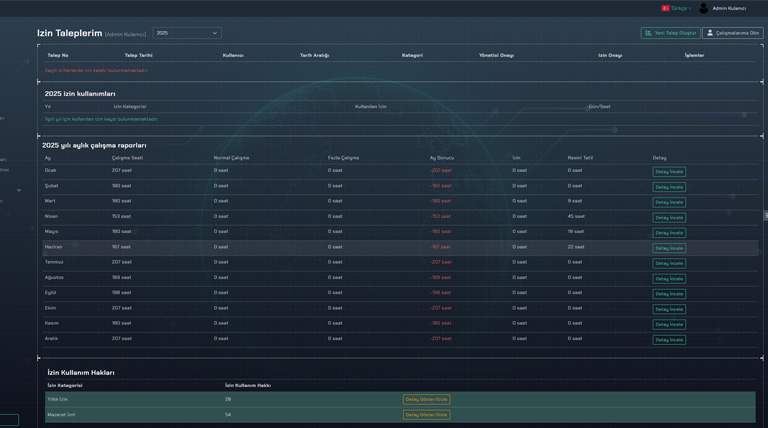Toggle Detay Göster/Gizle for Mazeret İzni

click(426, 415)
